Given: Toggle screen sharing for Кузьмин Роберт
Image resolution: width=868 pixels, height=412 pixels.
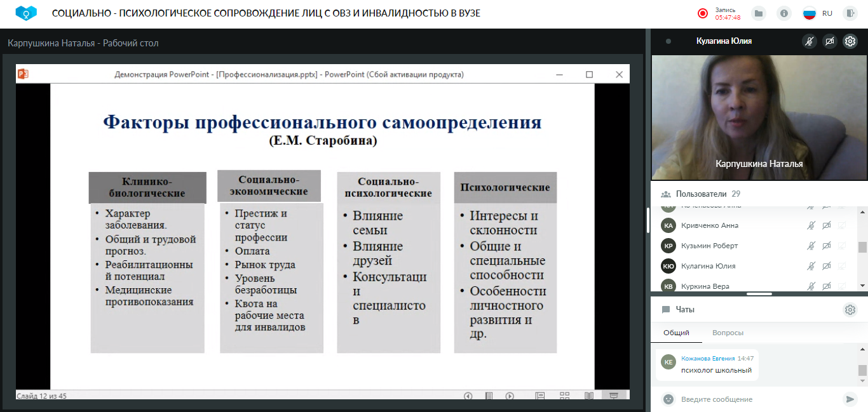Looking at the screenshot, I should [843, 246].
